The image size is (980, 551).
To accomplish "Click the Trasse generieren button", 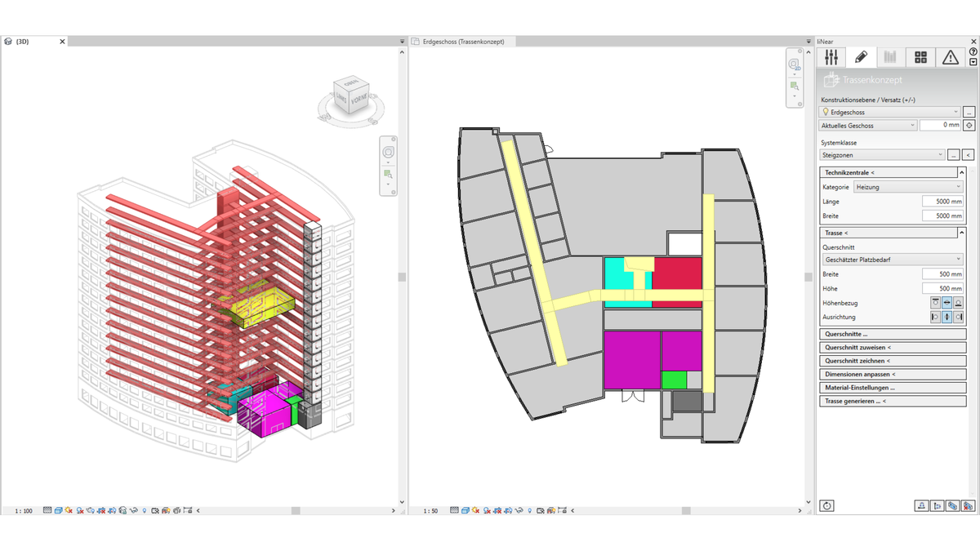I will (892, 401).
